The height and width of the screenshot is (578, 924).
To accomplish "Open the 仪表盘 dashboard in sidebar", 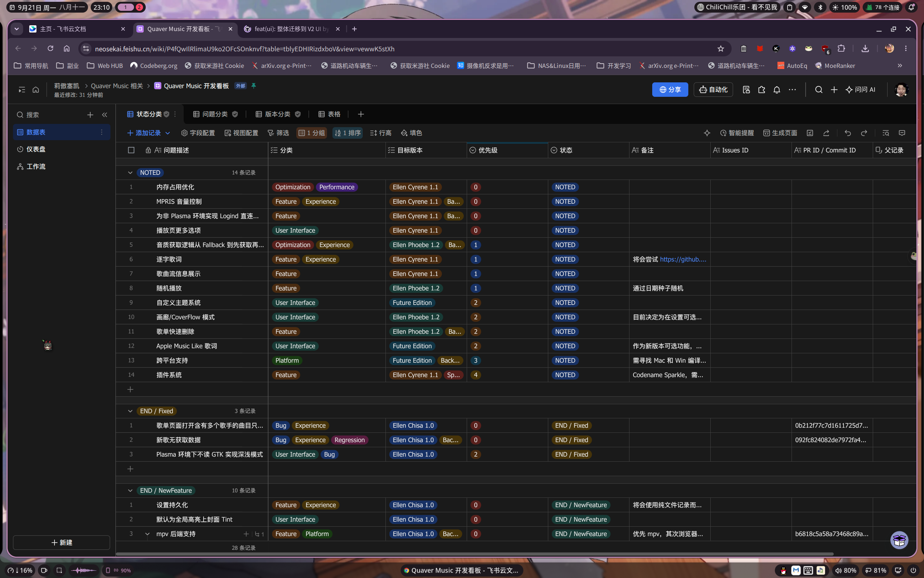I will point(61,149).
